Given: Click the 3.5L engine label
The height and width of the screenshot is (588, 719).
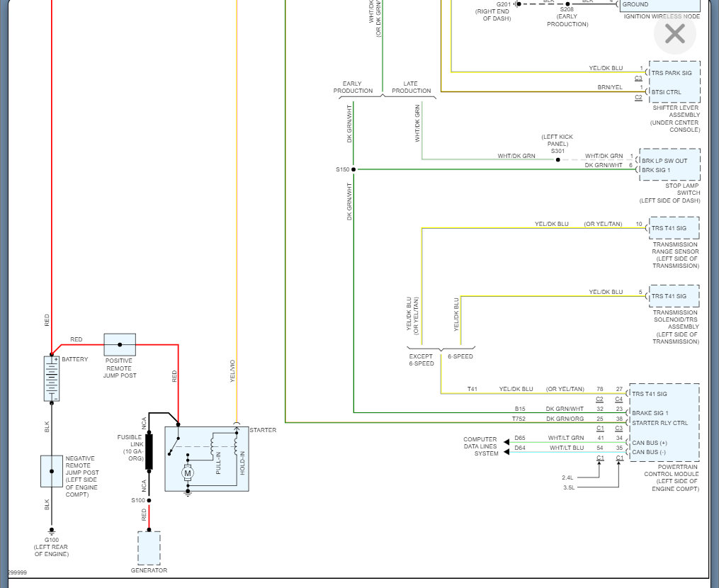Looking at the screenshot, I should click(569, 487).
